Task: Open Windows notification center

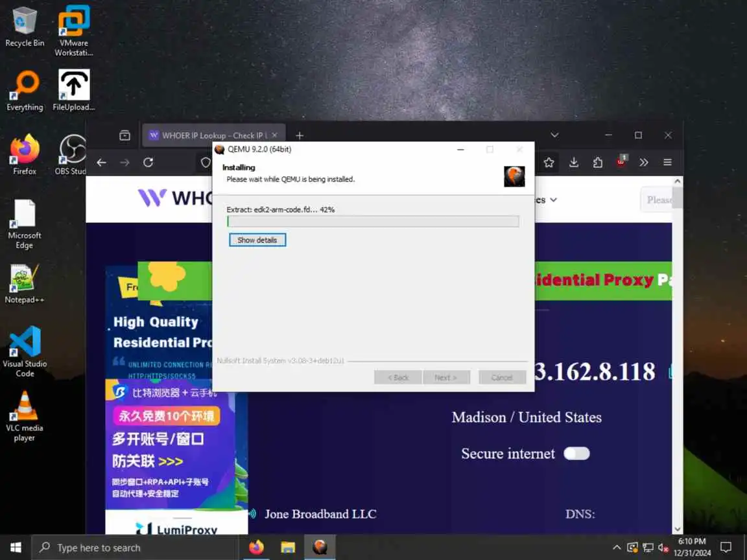Action: click(726, 548)
